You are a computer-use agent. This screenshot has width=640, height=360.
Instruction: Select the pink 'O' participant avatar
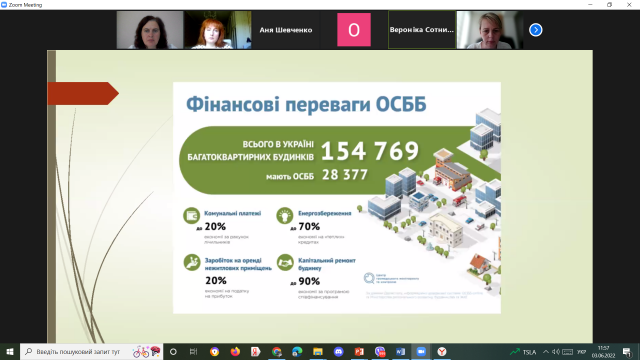coord(354,30)
